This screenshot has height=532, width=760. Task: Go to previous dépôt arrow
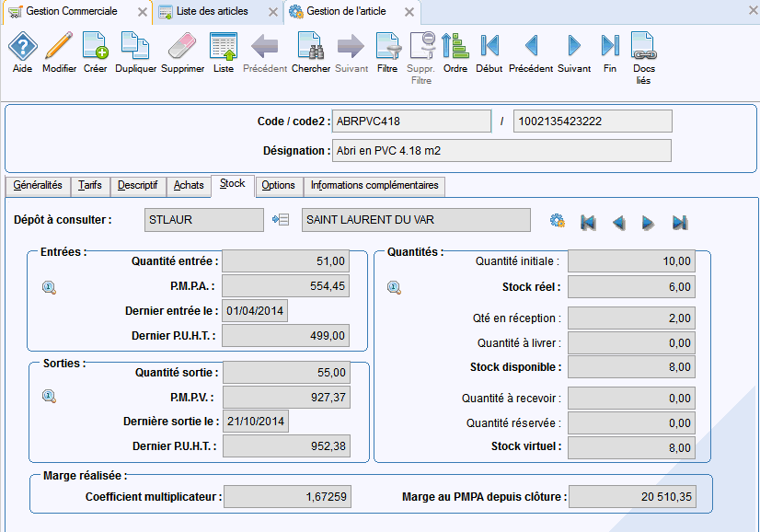(618, 223)
